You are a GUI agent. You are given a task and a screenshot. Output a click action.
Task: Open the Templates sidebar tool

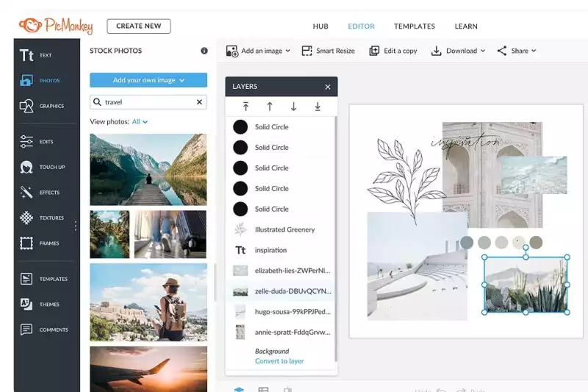[x=44, y=279]
